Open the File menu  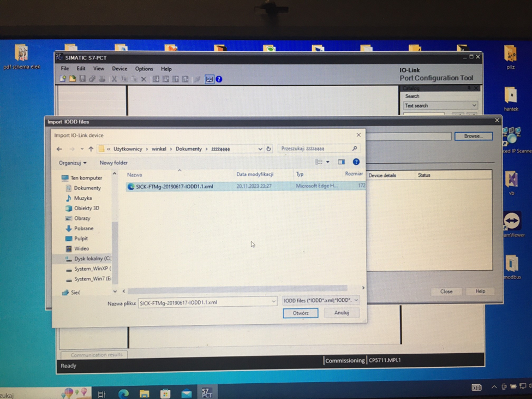point(64,69)
